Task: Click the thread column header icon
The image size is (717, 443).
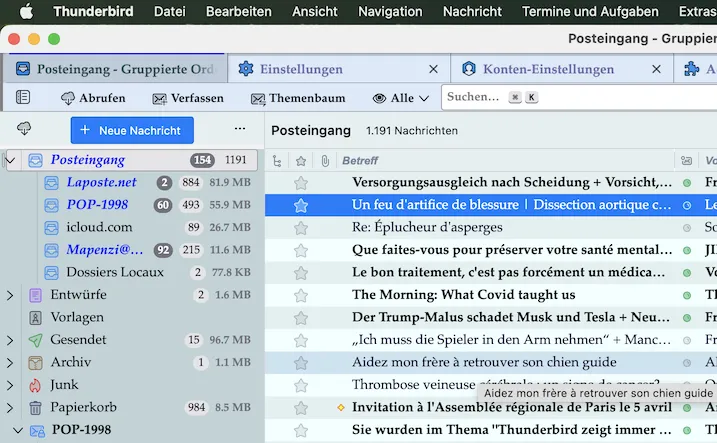Action: point(277,160)
